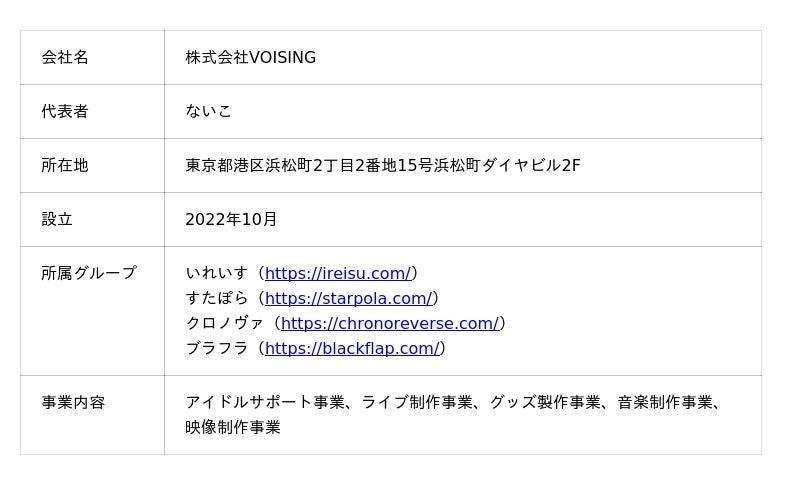Click the いれいす group name text
The width and height of the screenshot is (800, 485).
coord(217,273)
